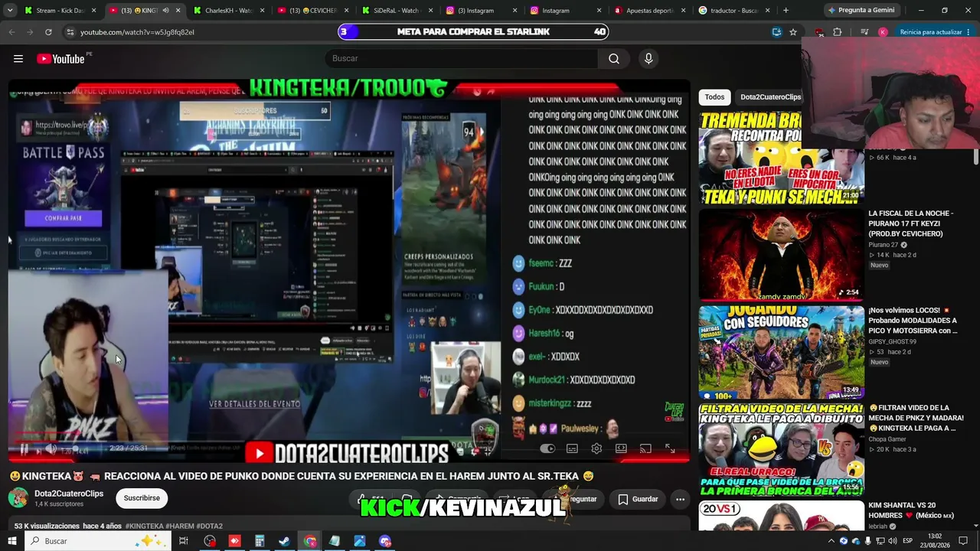The height and width of the screenshot is (551, 980).
Task: Expand the tab search dropdown arrow
Action: (x=8, y=11)
